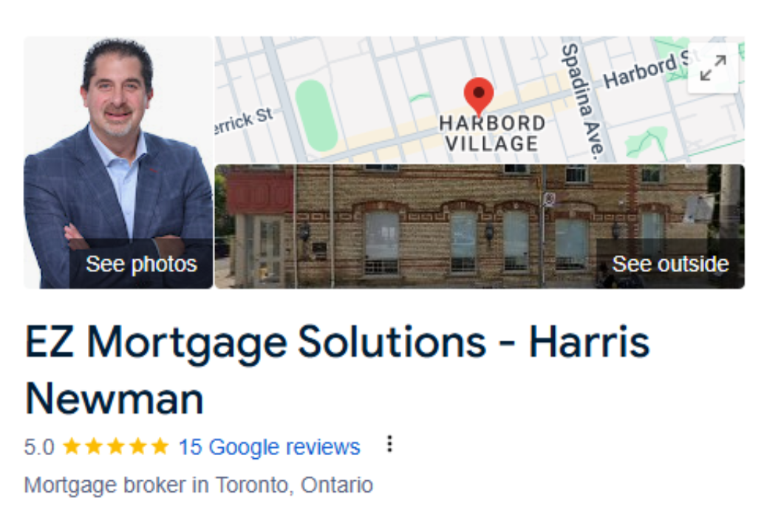Expand the map to full view
The image size is (781, 532).
point(713,68)
